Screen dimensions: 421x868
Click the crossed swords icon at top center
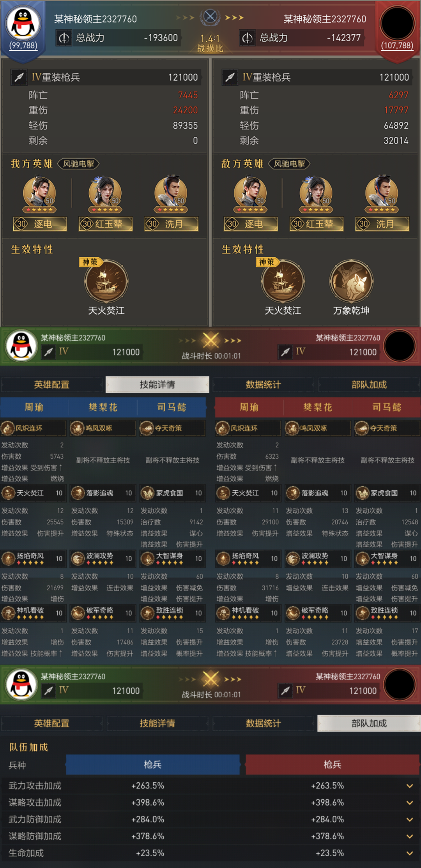[210, 17]
